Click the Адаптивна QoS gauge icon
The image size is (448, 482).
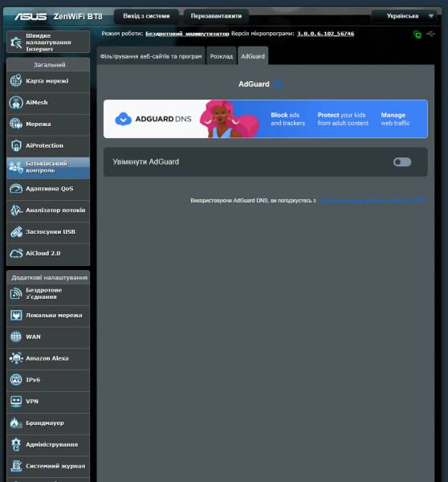16,189
